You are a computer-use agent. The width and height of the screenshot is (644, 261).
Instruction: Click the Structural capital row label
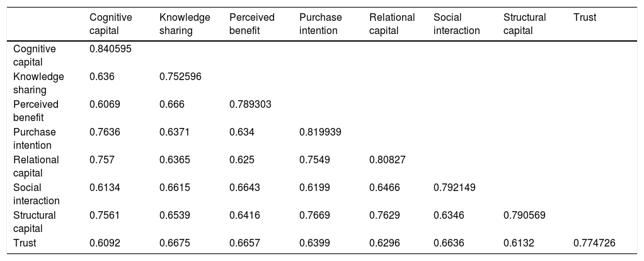pos(34,222)
